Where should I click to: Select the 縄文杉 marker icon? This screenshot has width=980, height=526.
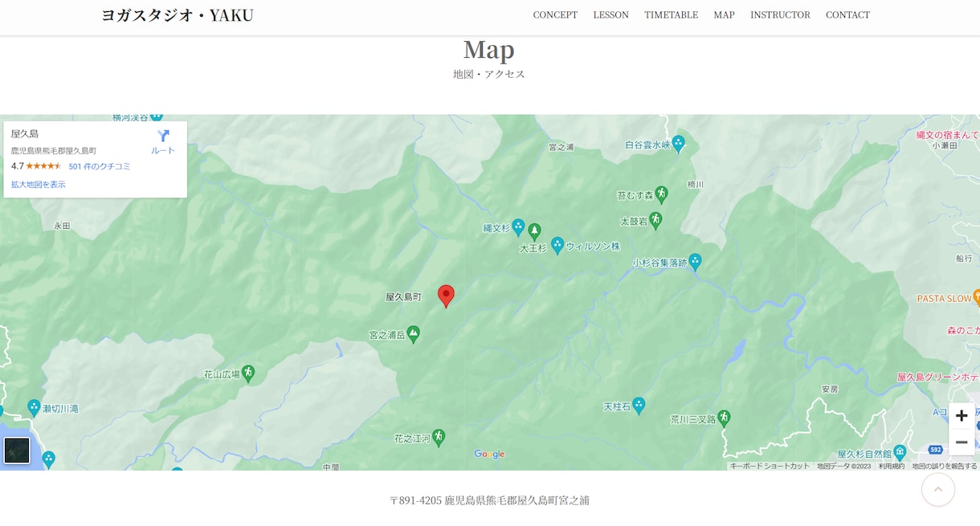click(x=518, y=227)
